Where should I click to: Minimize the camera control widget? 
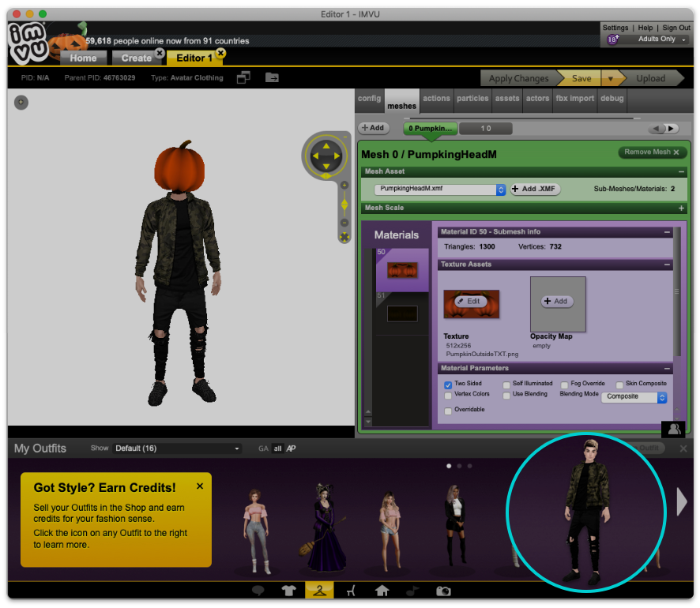(x=344, y=136)
